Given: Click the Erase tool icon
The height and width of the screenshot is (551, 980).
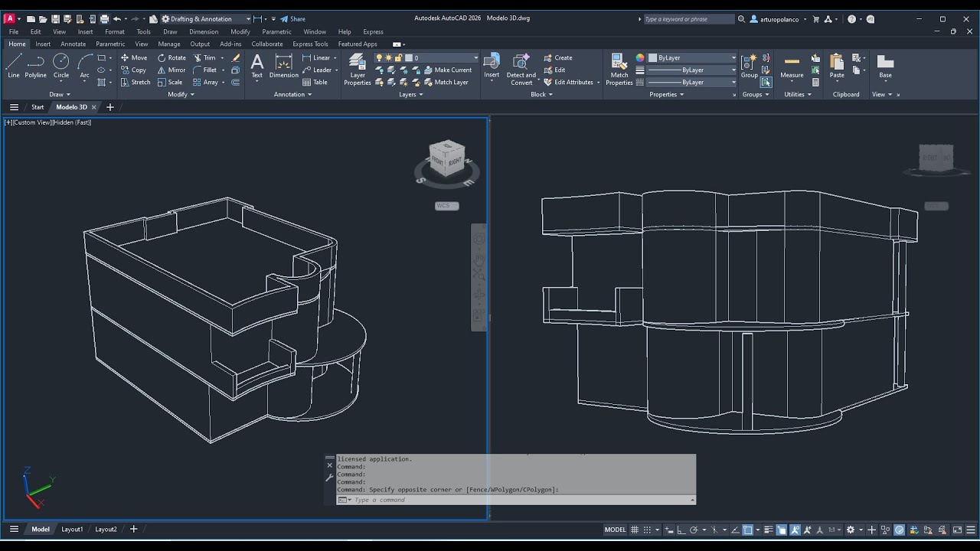Looking at the screenshot, I should 236,57.
